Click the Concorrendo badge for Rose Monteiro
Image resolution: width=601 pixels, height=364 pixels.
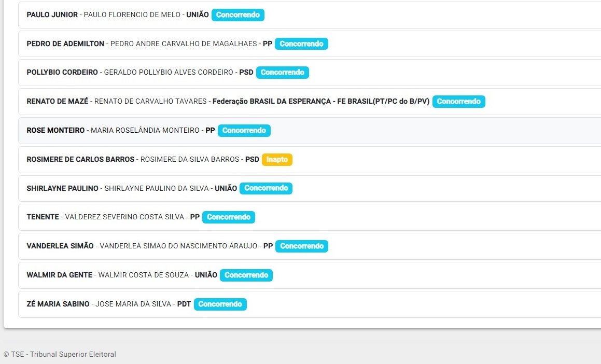click(244, 130)
